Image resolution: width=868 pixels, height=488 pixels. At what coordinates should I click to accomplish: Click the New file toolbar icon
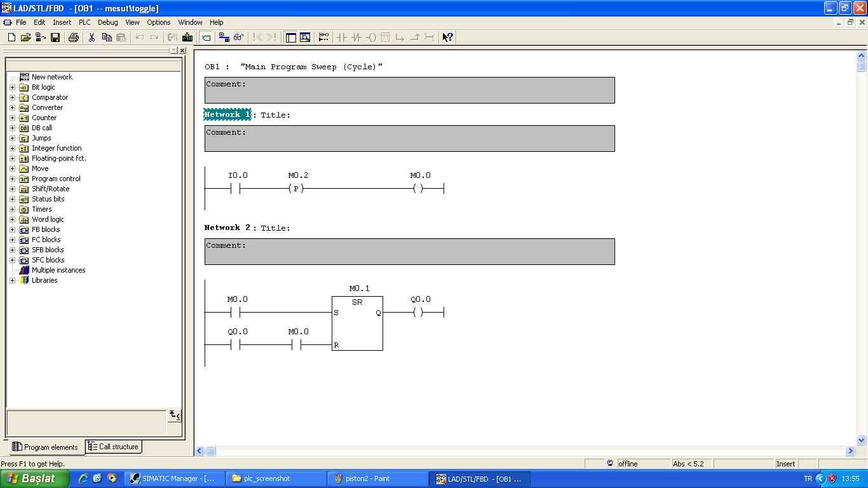pos(11,37)
